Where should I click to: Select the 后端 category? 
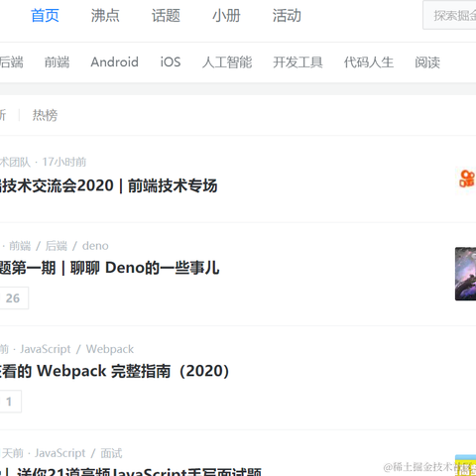(x=12, y=62)
